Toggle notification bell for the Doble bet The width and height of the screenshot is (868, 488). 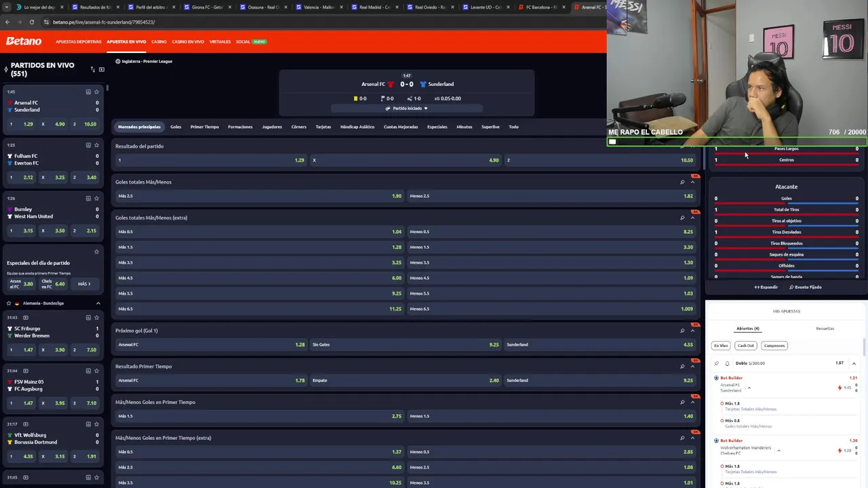coord(727,363)
